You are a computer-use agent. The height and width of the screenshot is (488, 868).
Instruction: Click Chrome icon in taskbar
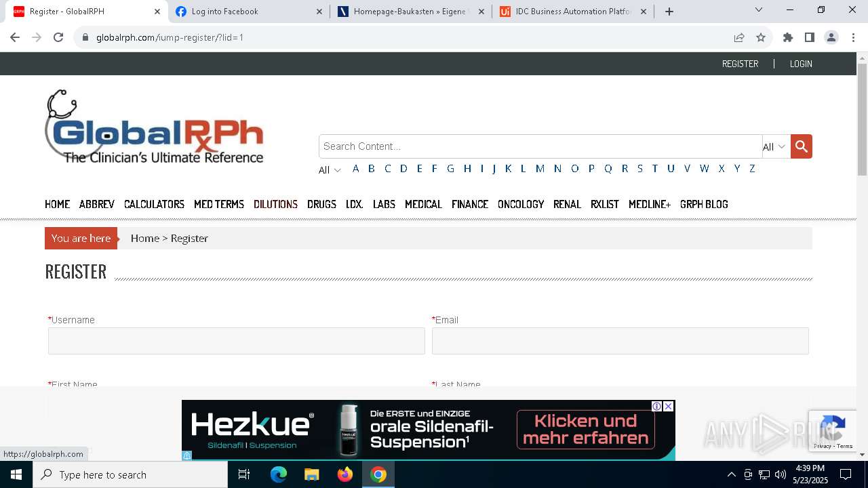[378, 474]
